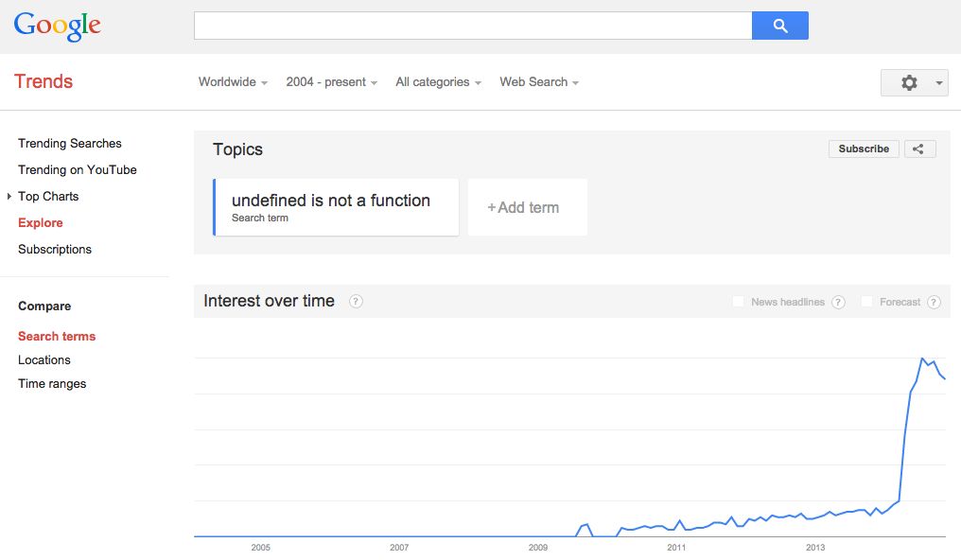961x560 pixels.
Task: Go to the Google logo homepage
Action: click(58, 26)
